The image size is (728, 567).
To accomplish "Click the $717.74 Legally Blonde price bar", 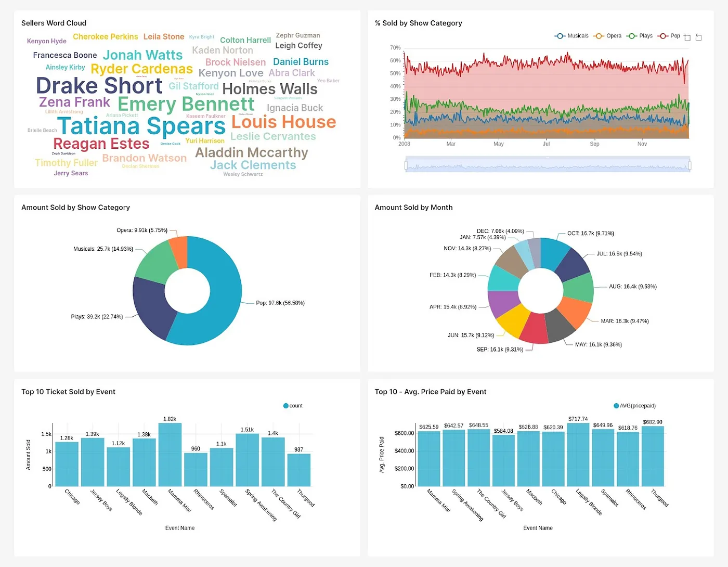I will [578, 455].
